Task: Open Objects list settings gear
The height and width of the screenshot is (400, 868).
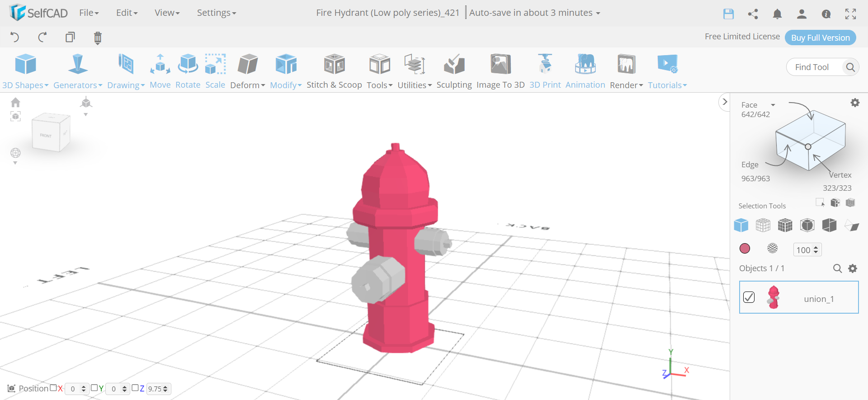Action: (853, 268)
